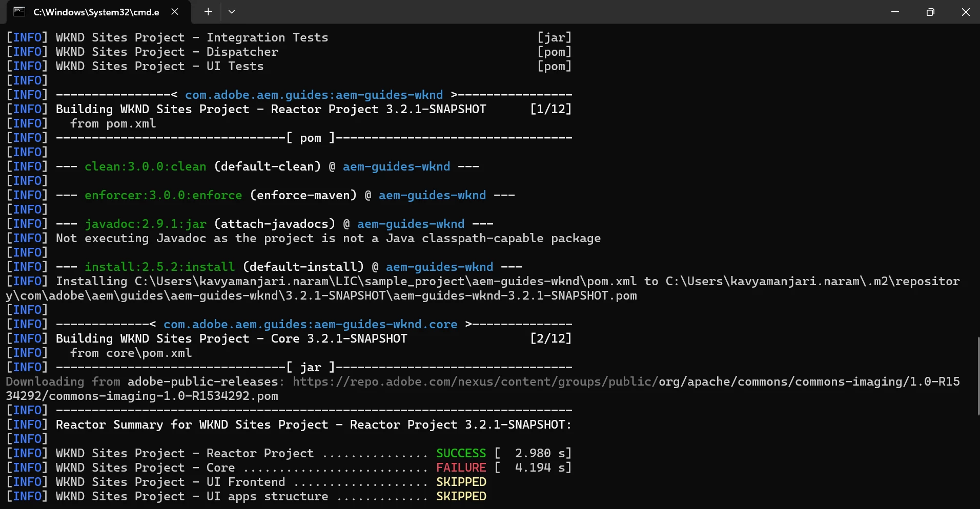Click the 'Reactor Summary for WKND Sites Project' line

point(313,425)
